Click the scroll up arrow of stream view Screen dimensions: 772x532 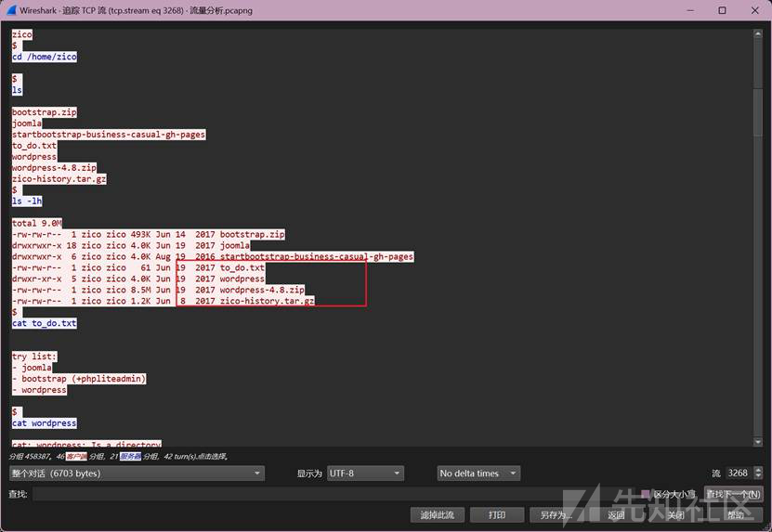coord(758,33)
